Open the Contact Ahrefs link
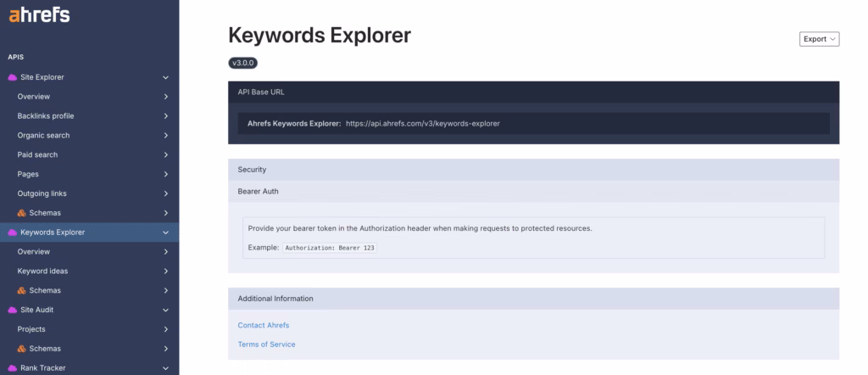The height and width of the screenshot is (375, 868). pos(264,325)
